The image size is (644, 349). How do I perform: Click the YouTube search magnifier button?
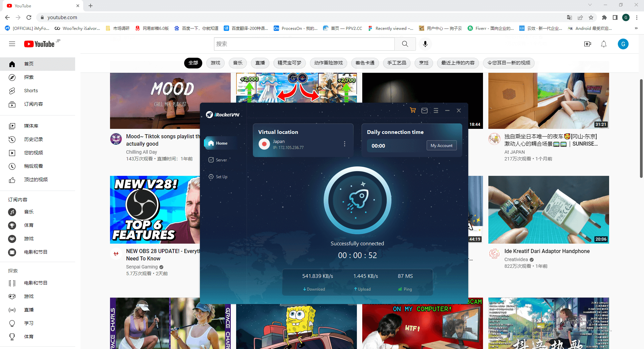point(405,44)
